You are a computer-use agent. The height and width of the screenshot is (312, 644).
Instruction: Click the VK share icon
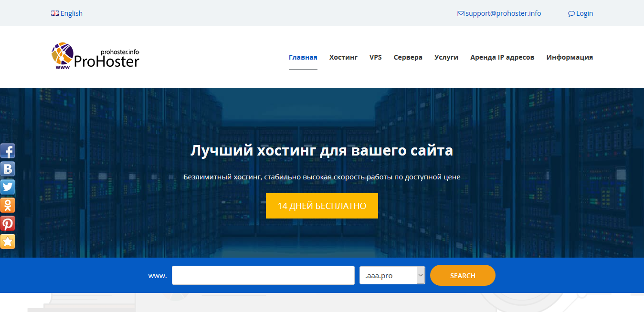point(8,169)
